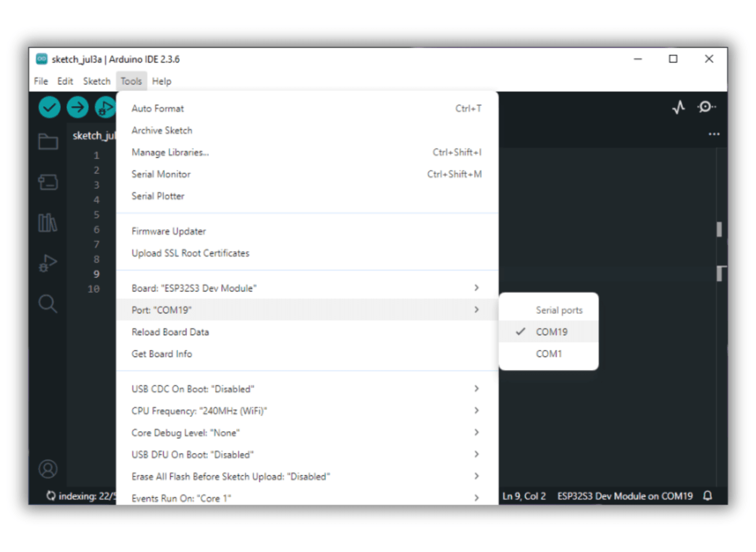The image size is (756, 552).
Task: Click the Verify checkmark button
Action: [x=49, y=107]
